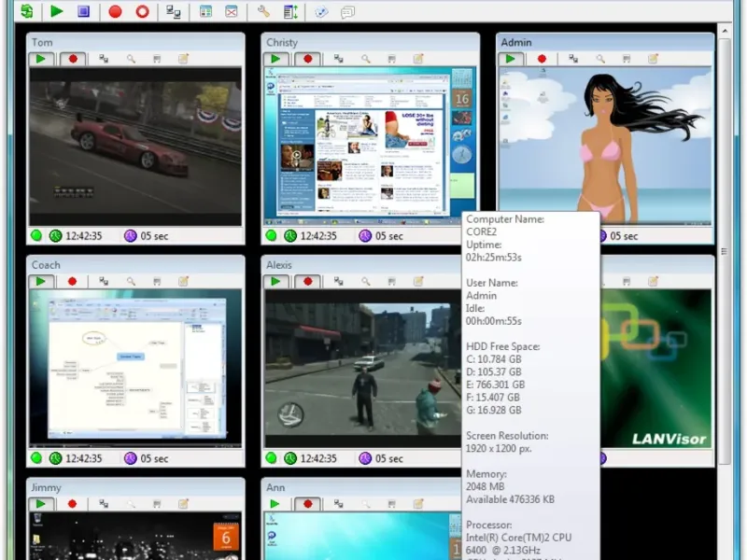747x560 pixels.
Task: Toggle the record button on Christy's card
Action: [x=307, y=59]
